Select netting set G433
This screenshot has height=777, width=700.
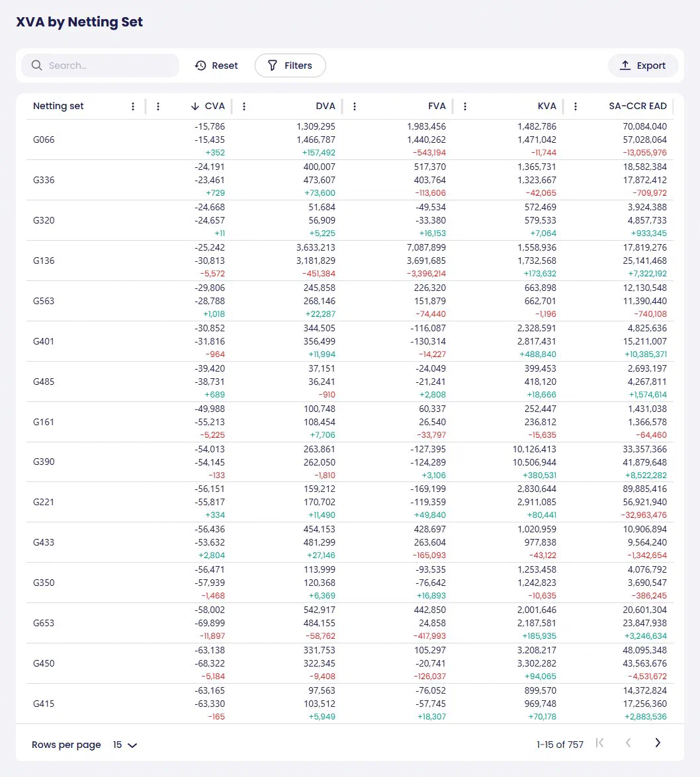coord(44,543)
